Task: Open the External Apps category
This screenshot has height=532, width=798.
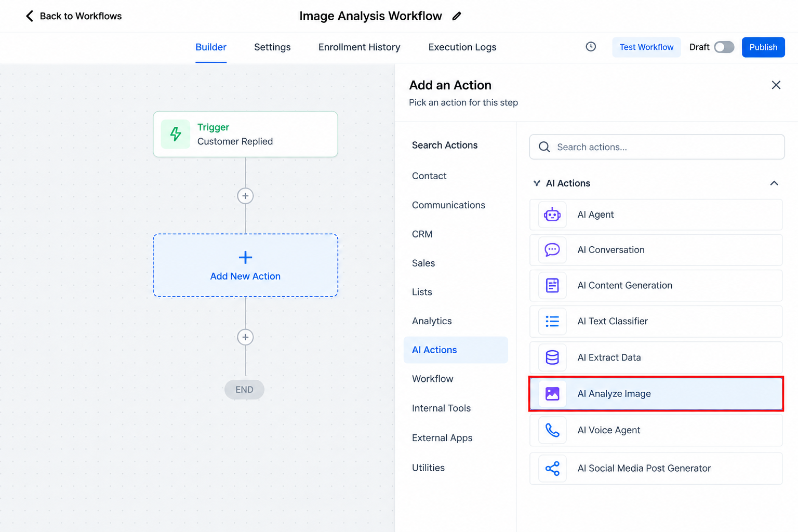Action: pyautogui.click(x=442, y=438)
